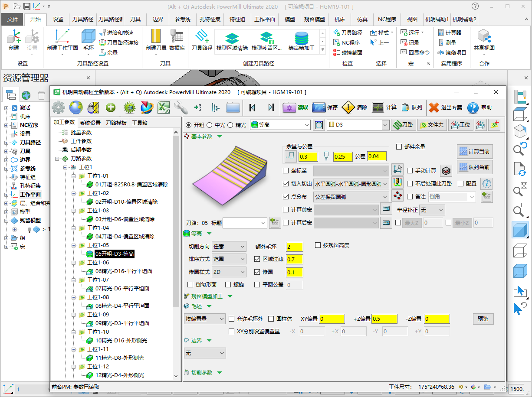Enable the 部件余量 checkbox
Viewport: 532px width, 397px height.
point(399,147)
